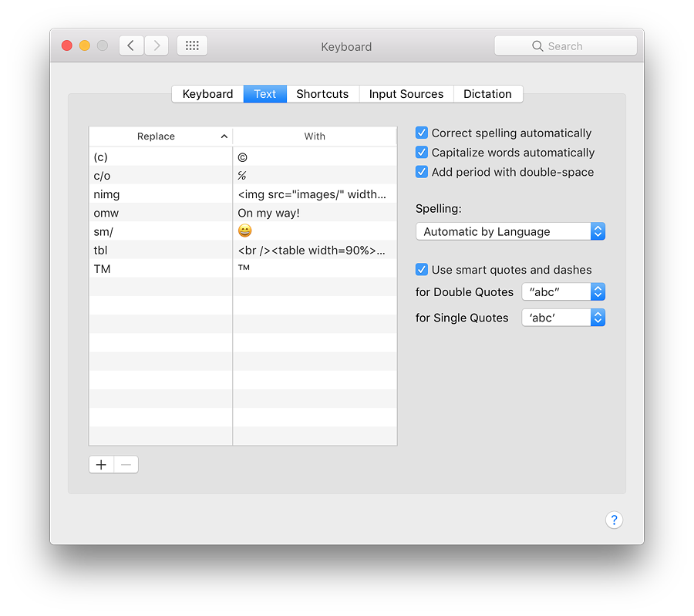Open the Shortcuts tab

[322, 94]
